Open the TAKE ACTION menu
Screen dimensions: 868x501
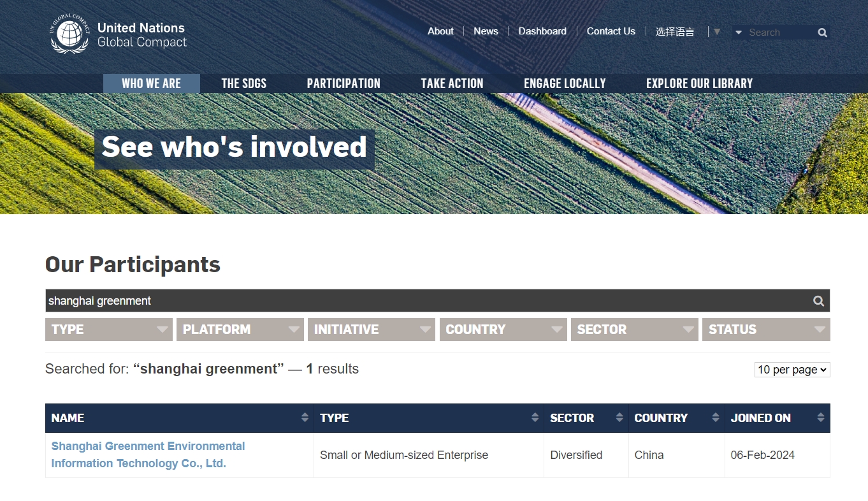pos(452,83)
